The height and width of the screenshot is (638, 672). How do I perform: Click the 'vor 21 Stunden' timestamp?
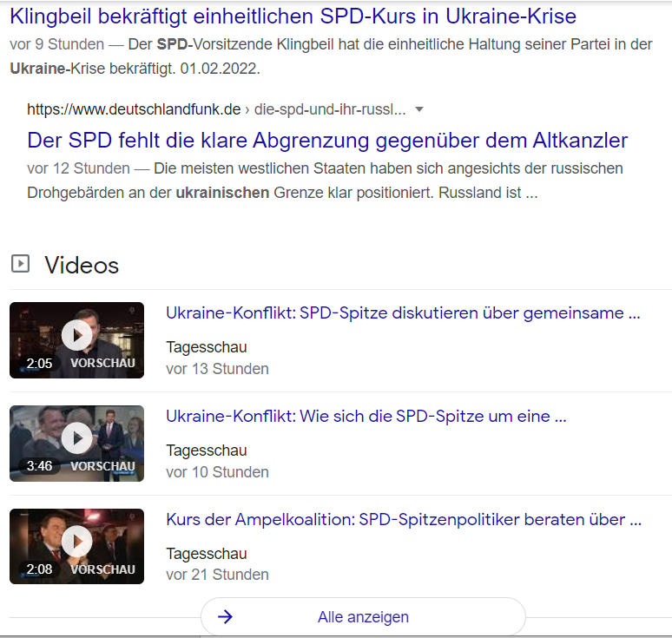[217, 575]
